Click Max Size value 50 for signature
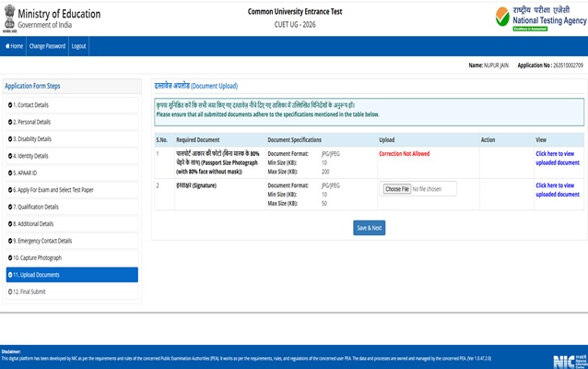This screenshot has width=588, height=369. (x=324, y=204)
